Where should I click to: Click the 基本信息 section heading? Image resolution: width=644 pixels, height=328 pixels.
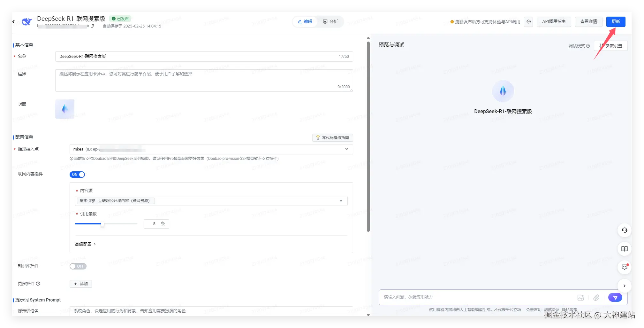coord(24,45)
